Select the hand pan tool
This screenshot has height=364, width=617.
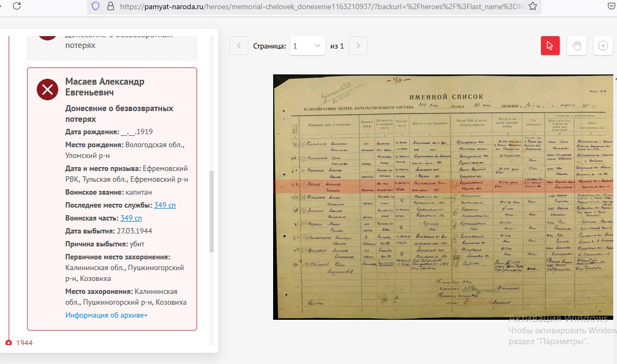coord(577,46)
